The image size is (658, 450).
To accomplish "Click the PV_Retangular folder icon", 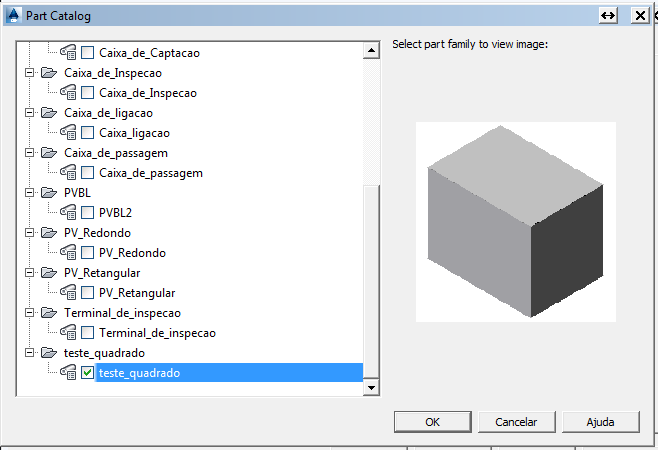I will (x=49, y=272).
